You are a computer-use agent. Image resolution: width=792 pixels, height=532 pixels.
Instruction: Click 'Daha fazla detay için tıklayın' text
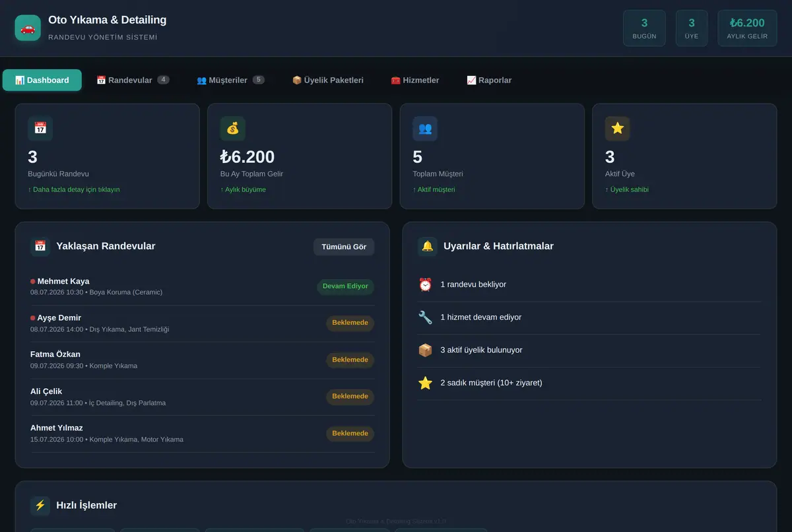[74, 189]
